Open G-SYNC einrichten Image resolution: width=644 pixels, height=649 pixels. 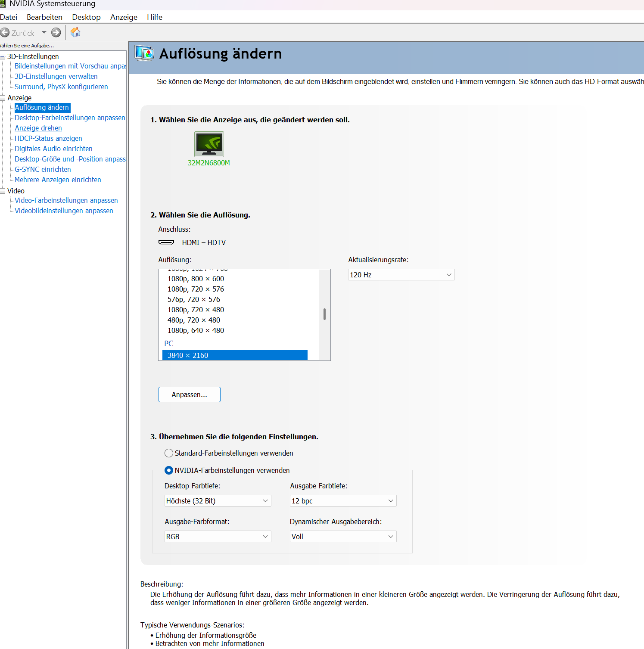(x=43, y=169)
